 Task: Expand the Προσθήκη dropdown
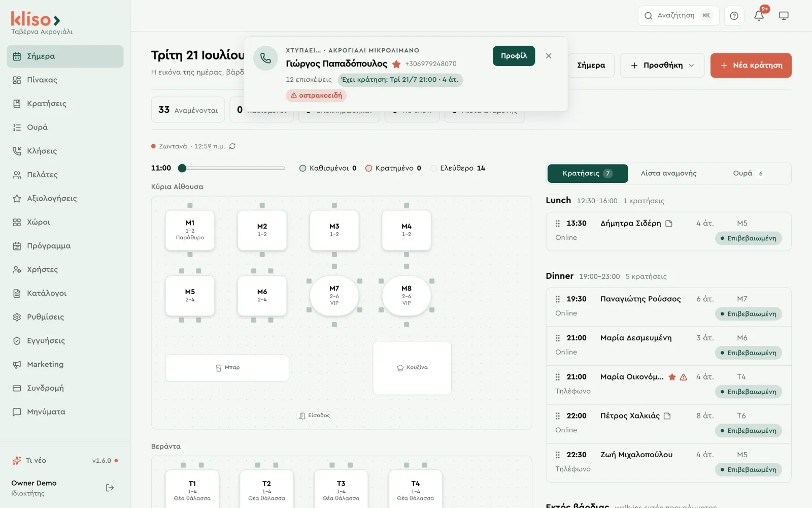coord(662,66)
